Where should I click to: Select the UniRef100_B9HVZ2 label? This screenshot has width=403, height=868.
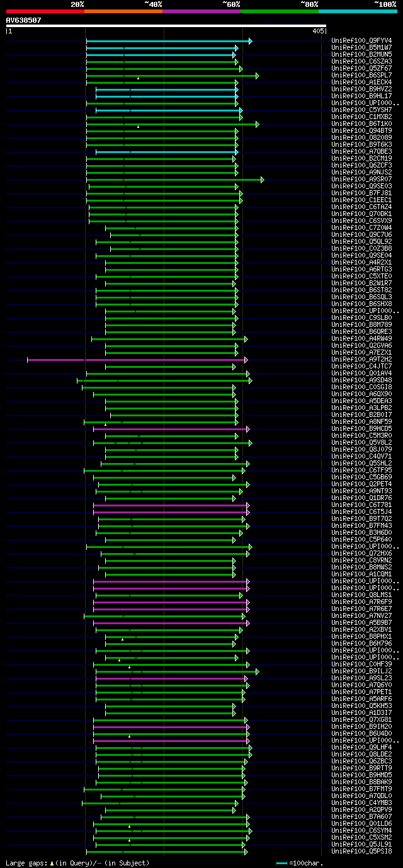361,89
